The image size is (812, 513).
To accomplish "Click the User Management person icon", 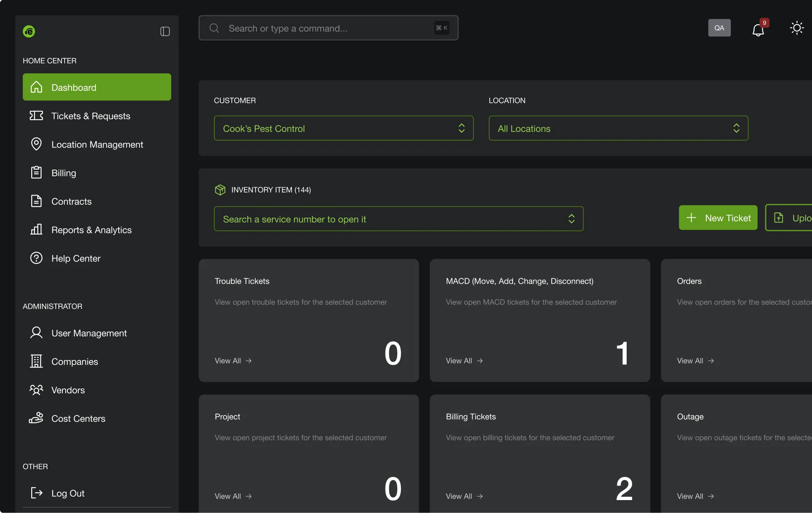I will pos(36,333).
